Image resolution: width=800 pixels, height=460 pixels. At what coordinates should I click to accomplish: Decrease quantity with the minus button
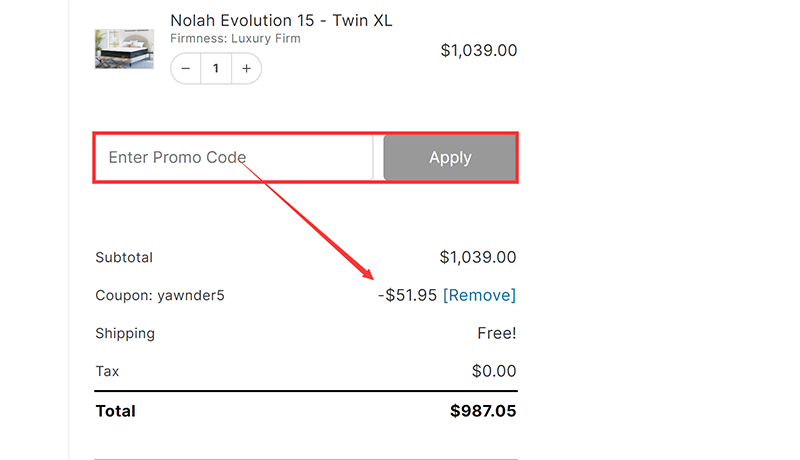coord(186,69)
